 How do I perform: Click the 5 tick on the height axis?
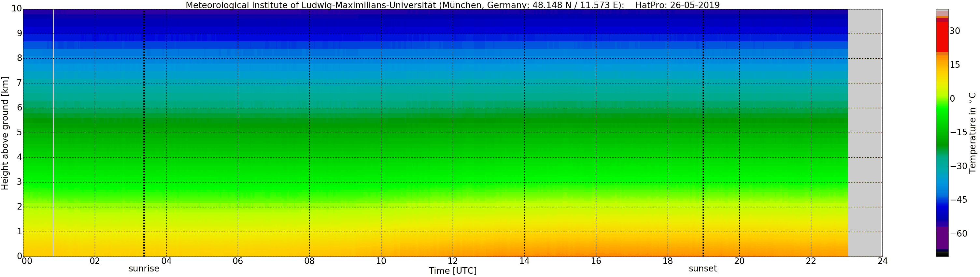[19, 132]
